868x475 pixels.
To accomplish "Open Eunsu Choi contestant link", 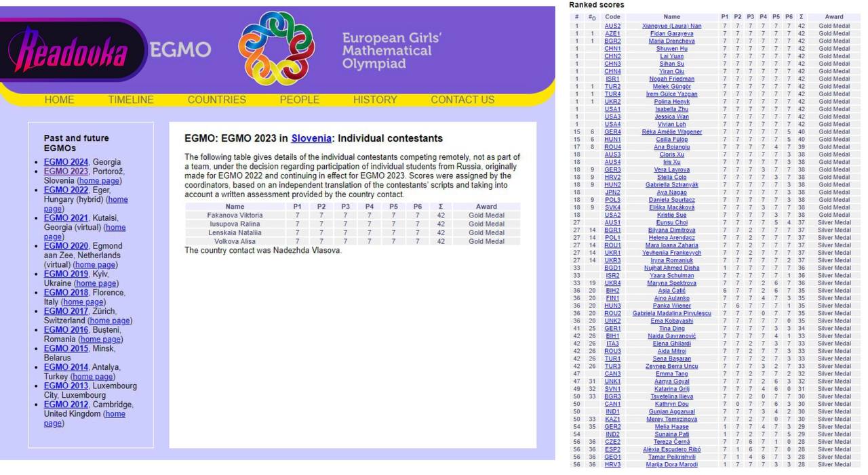I will point(672,223).
